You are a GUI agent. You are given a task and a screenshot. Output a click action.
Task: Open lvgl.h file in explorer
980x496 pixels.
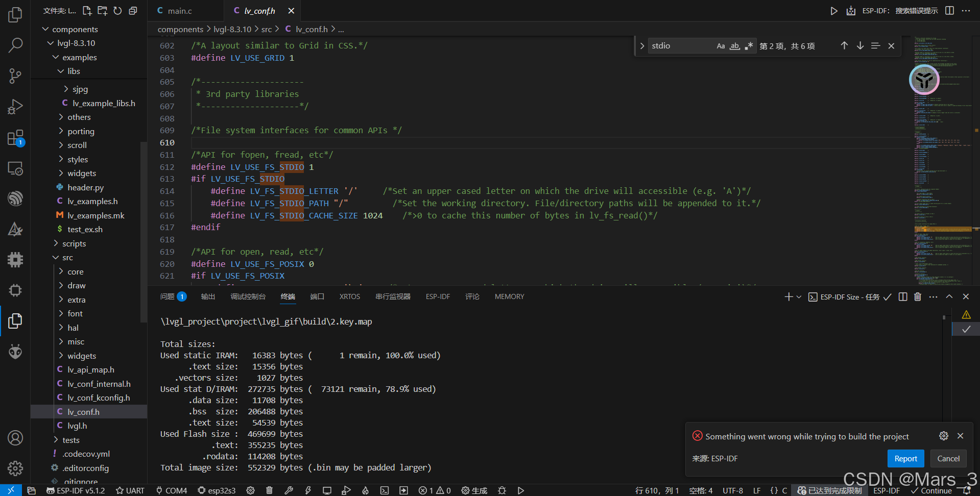(x=77, y=426)
